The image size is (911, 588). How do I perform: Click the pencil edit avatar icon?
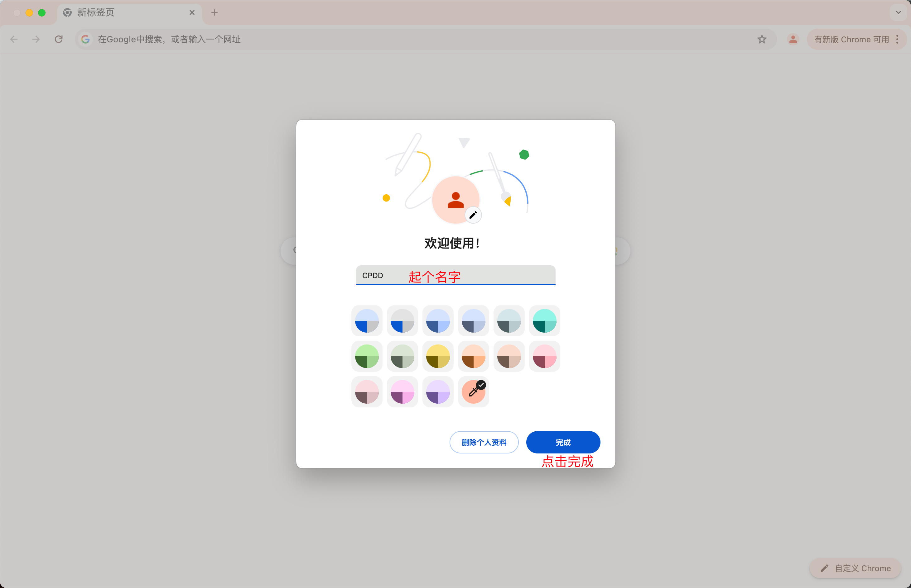point(473,215)
